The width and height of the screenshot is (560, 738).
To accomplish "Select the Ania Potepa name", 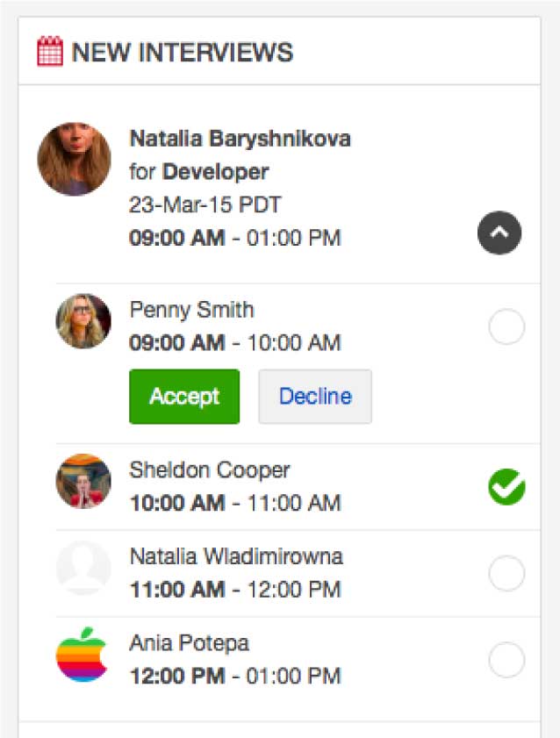I will pos(190,643).
